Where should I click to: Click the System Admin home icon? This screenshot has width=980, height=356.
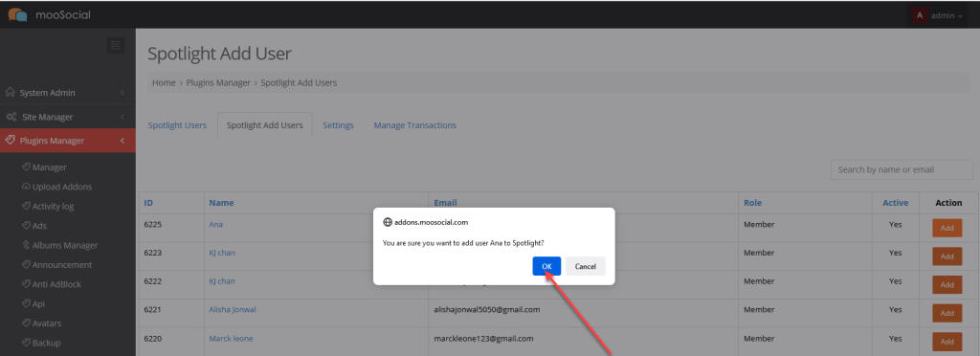tap(10, 93)
